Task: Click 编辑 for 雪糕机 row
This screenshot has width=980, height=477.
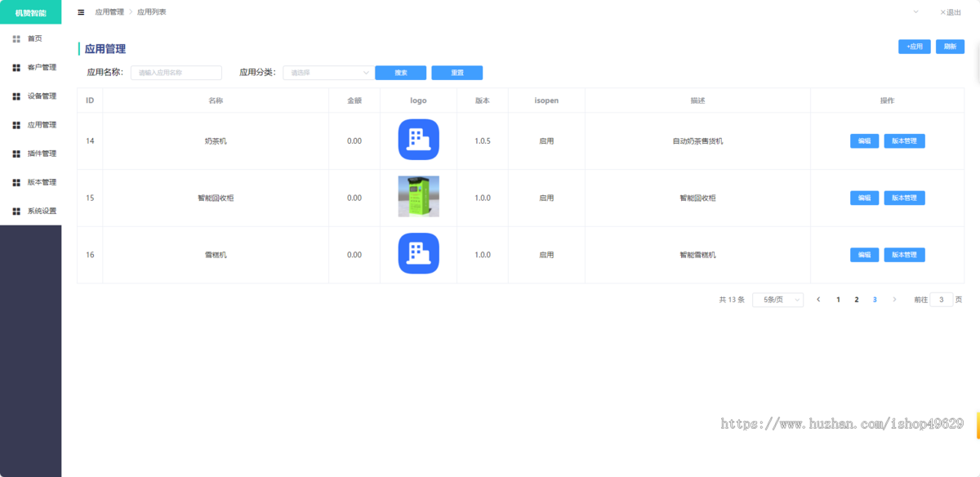Action: pos(864,255)
